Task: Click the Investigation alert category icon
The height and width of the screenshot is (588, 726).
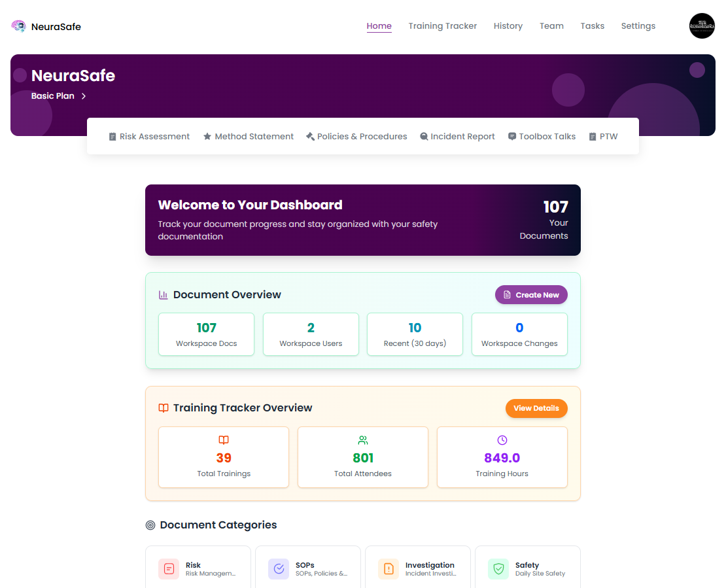Action: click(x=389, y=568)
